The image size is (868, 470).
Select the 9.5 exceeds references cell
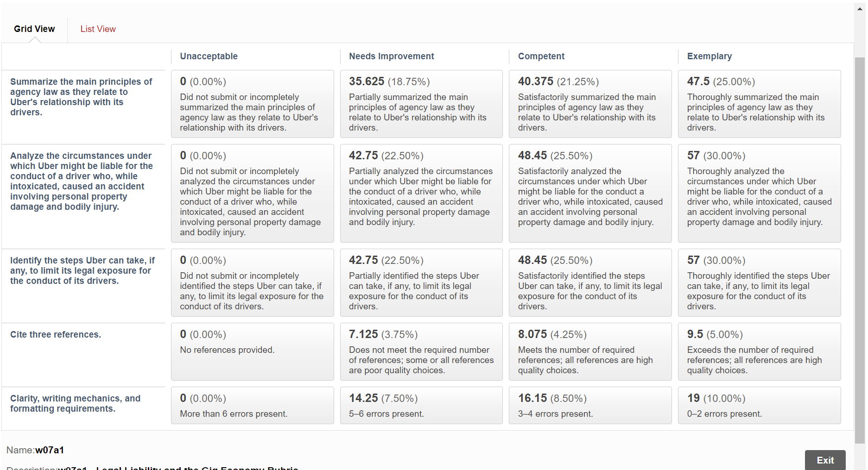[x=759, y=351]
